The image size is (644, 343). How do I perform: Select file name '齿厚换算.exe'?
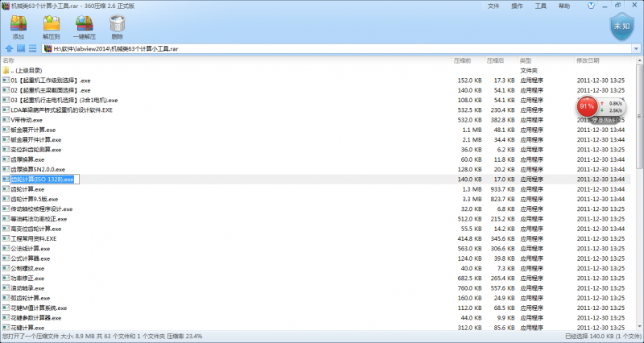click(27, 159)
